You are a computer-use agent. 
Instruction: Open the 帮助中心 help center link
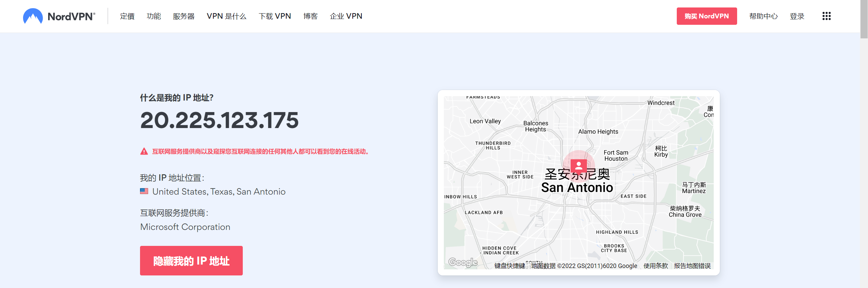point(763,16)
